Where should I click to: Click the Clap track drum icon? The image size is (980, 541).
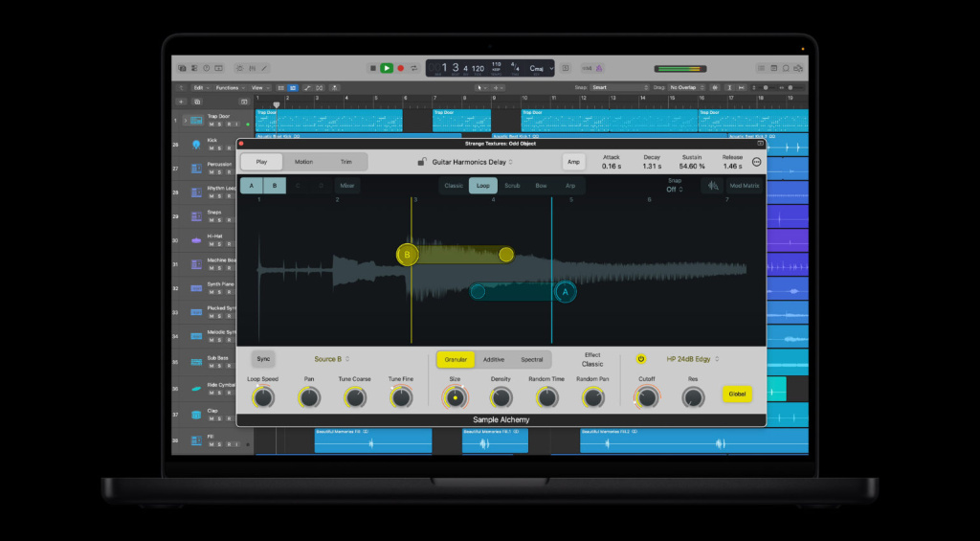coord(196,415)
